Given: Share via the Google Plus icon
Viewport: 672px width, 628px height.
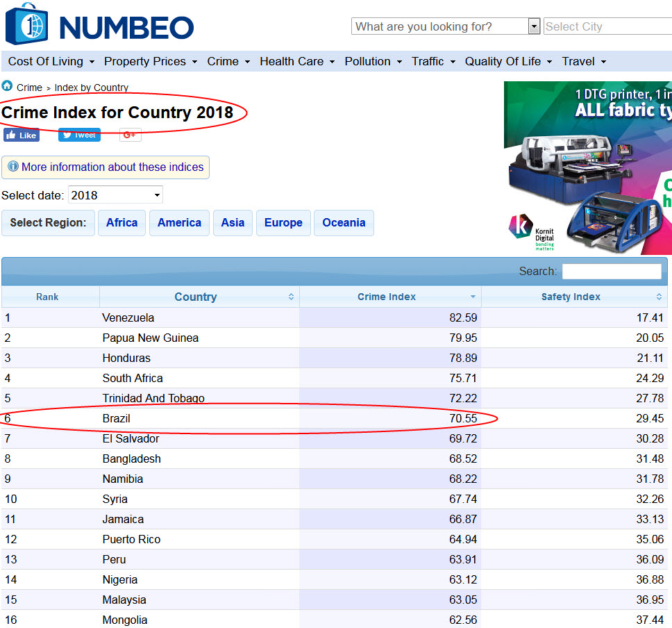Looking at the screenshot, I should tap(131, 135).
